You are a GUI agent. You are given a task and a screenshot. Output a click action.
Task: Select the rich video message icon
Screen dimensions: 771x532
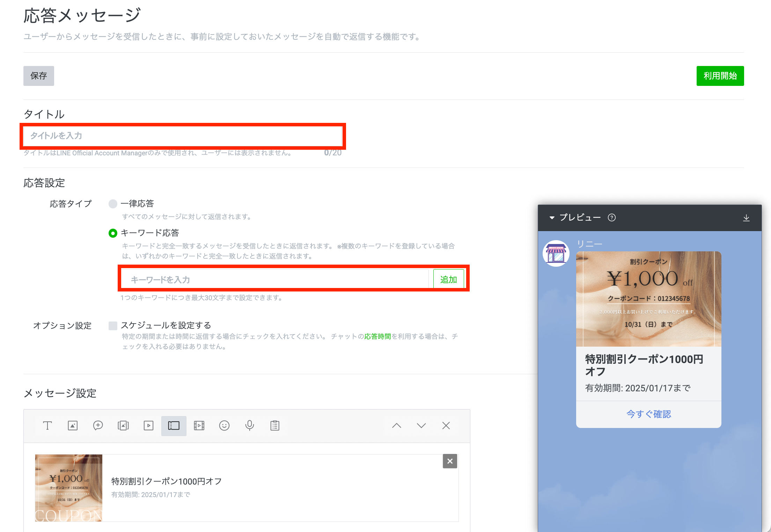[x=199, y=426]
